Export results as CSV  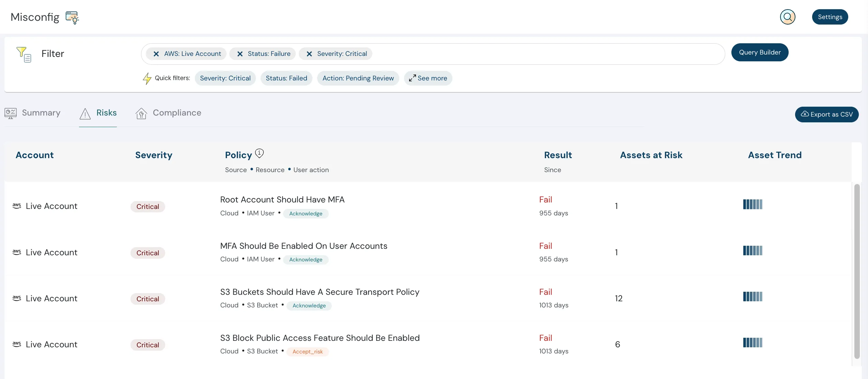[827, 115]
